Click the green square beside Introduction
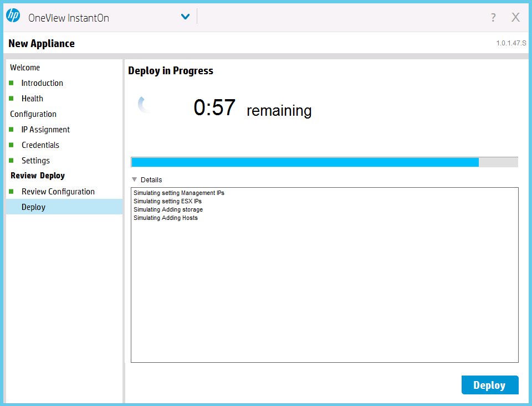 coord(11,83)
